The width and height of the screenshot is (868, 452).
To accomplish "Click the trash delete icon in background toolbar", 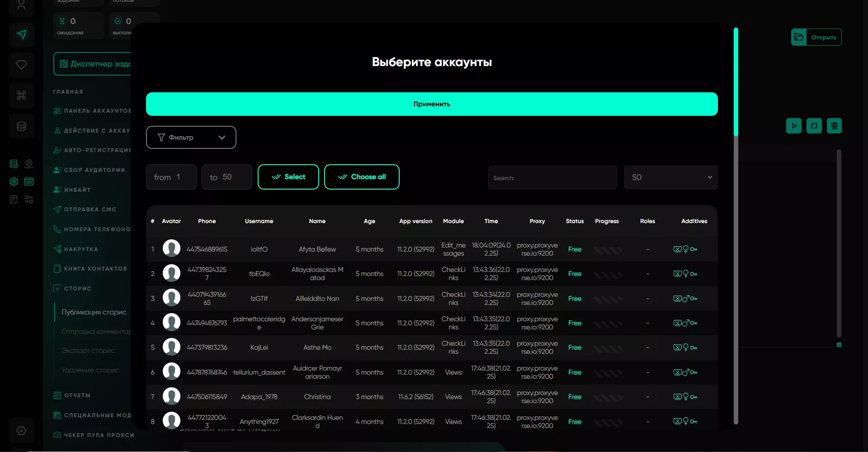I will (x=835, y=126).
